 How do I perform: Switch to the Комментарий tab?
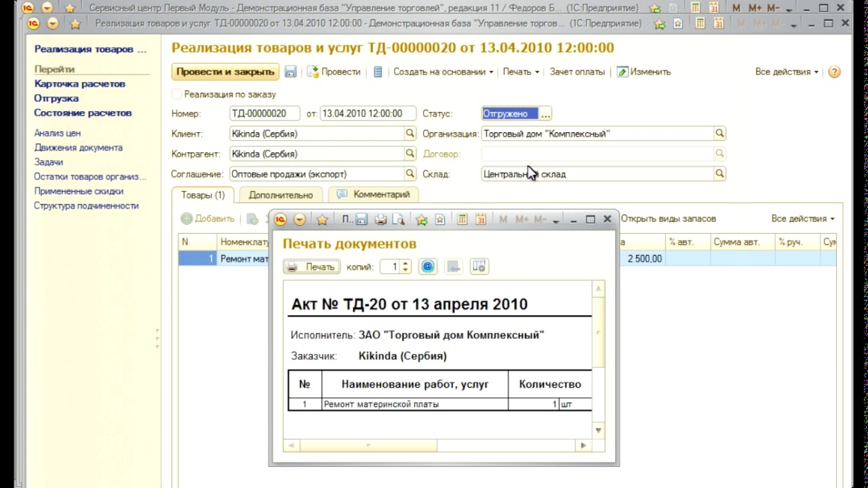click(374, 195)
